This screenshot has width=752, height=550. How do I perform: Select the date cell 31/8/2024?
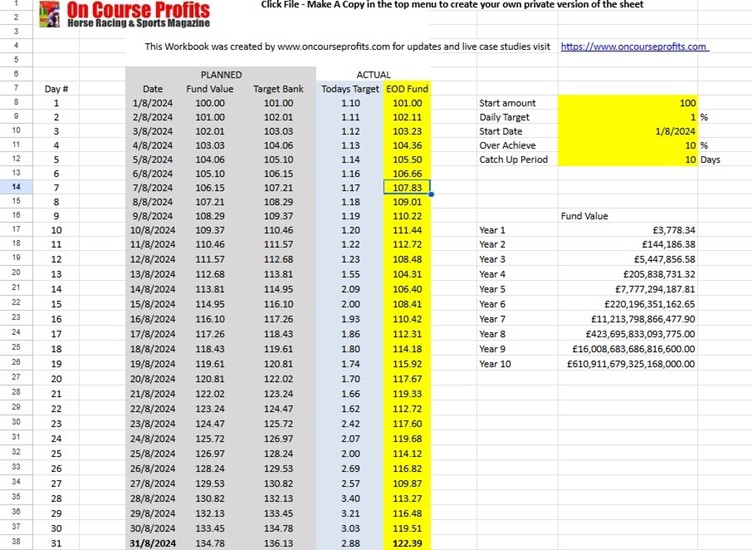coord(153,543)
